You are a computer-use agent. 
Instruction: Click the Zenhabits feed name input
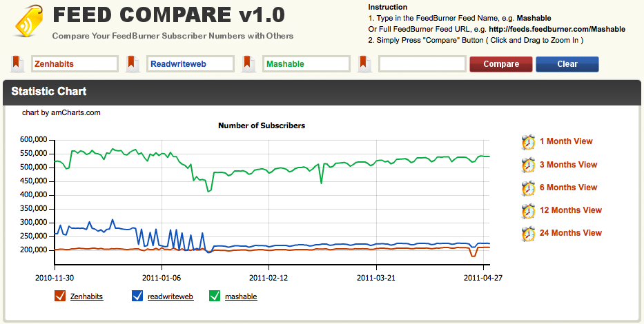pos(75,64)
